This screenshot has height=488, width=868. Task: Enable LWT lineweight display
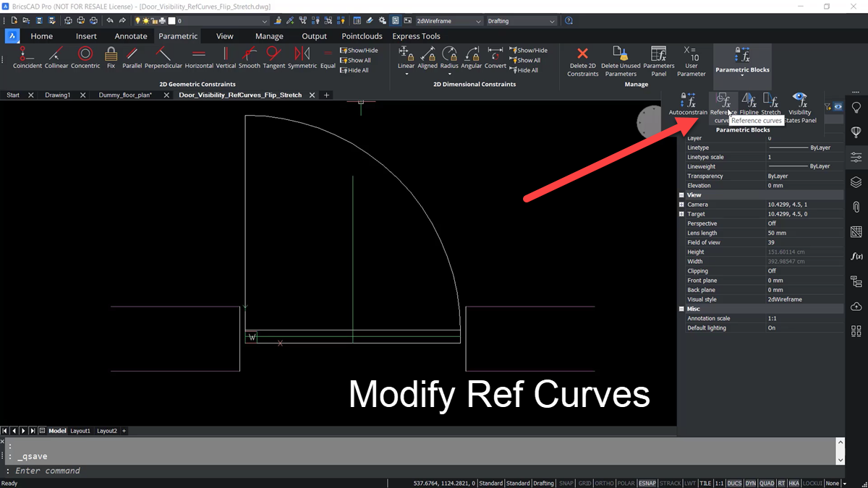[x=690, y=483]
